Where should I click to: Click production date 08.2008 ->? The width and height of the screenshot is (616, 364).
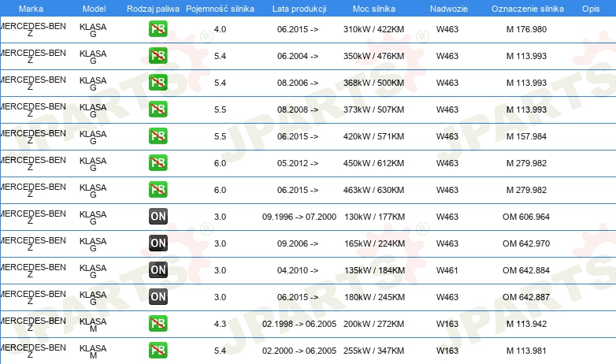pyautogui.click(x=298, y=110)
